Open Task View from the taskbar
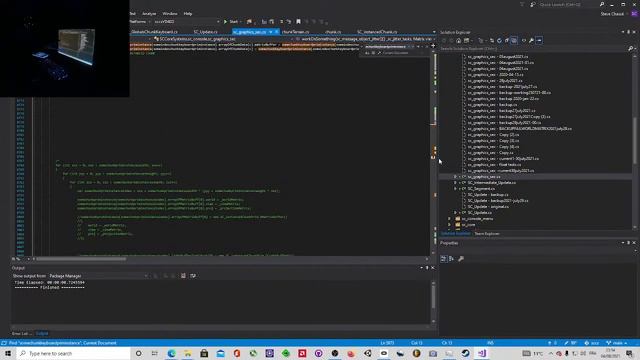 click(x=155, y=353)
